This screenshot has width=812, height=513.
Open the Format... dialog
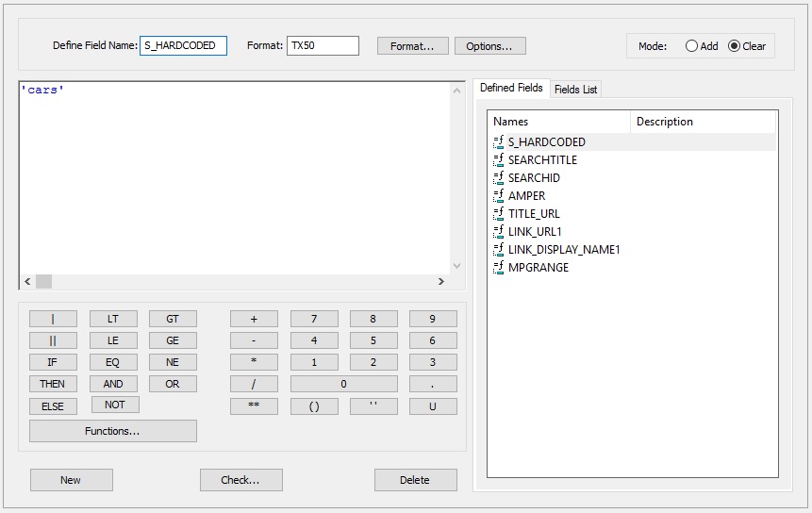412,46
